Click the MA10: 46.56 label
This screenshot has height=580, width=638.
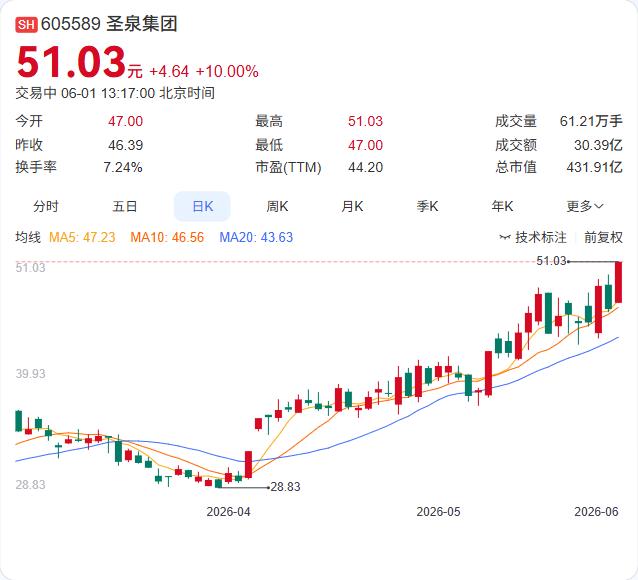click(x=167, y=237)
